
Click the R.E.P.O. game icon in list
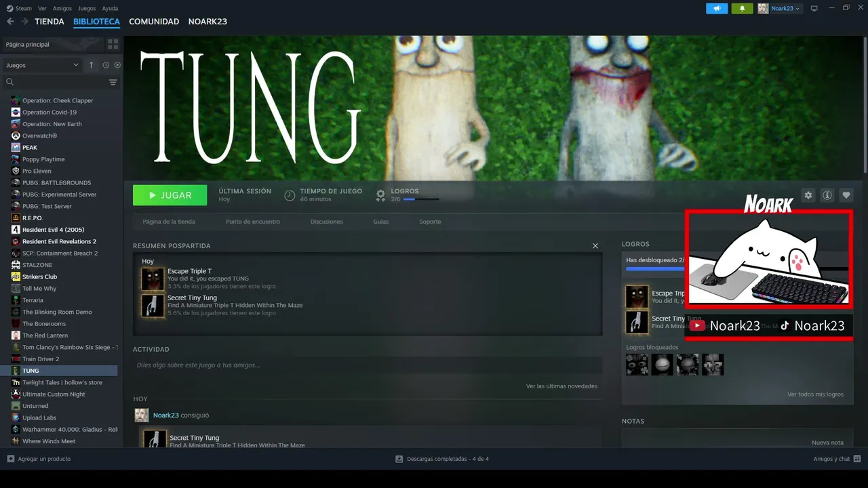(x=16, y=218)
